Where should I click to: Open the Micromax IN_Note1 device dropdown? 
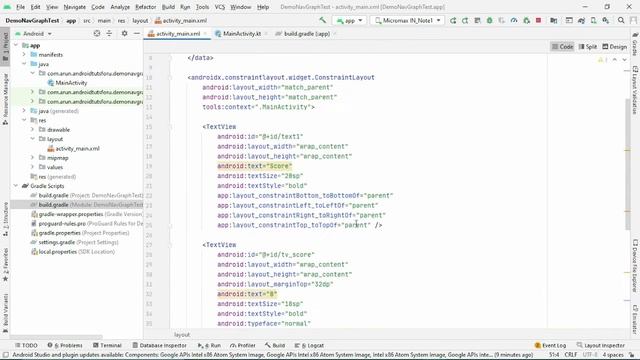(x=407, y=20)
